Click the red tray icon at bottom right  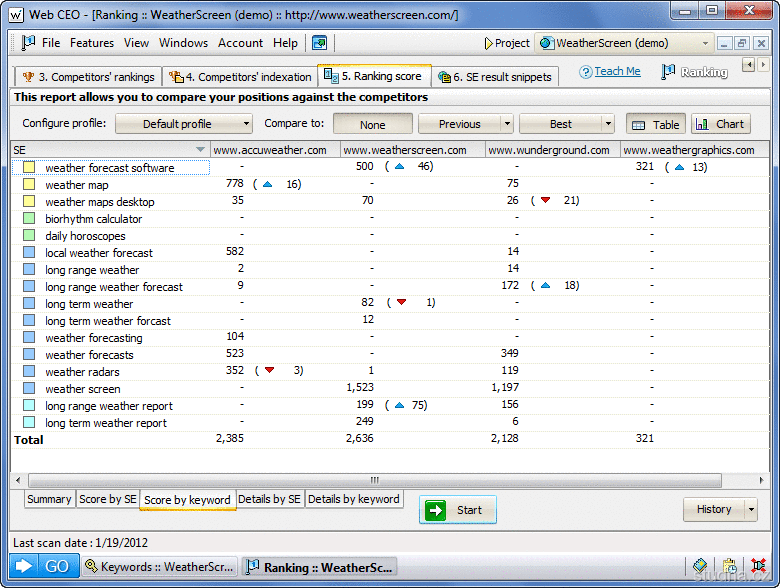tap(759, 566)
